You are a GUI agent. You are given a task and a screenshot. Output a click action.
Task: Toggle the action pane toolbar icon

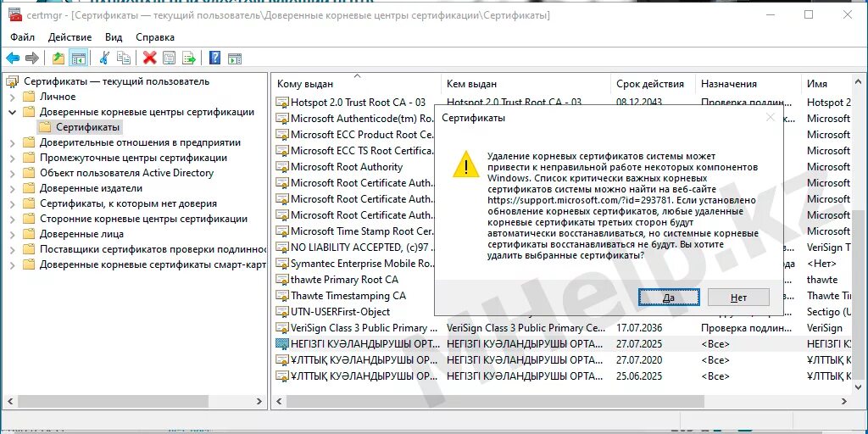click(x=235, y=58)
